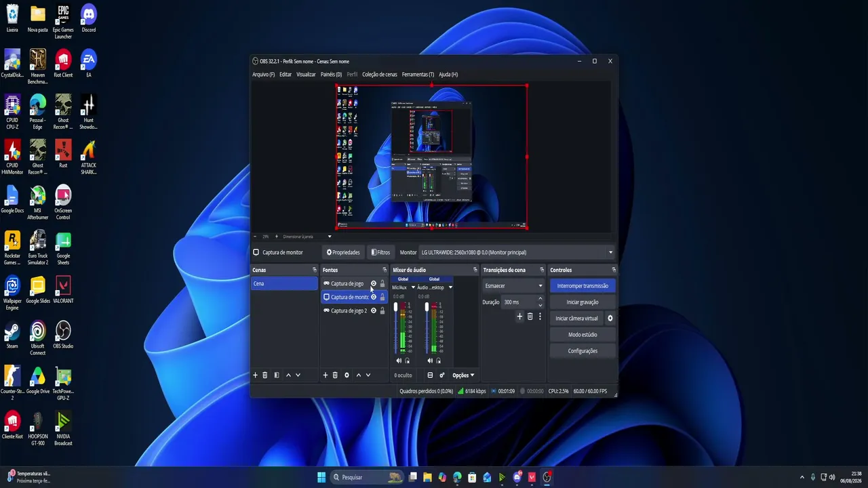
Task: Toggle lock on Captura de monitor source
Action: (382, 297)
